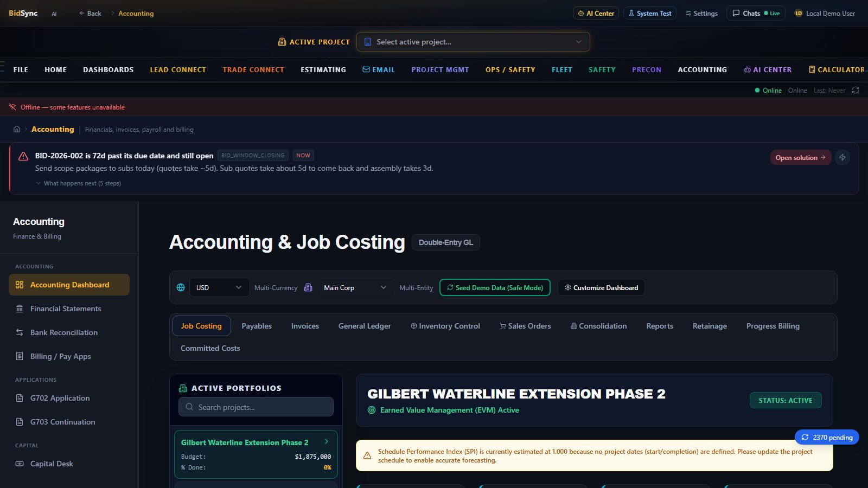The image size is (868, 488).
Task: Click the LD user avatar
Action: [x=799, y=13]
